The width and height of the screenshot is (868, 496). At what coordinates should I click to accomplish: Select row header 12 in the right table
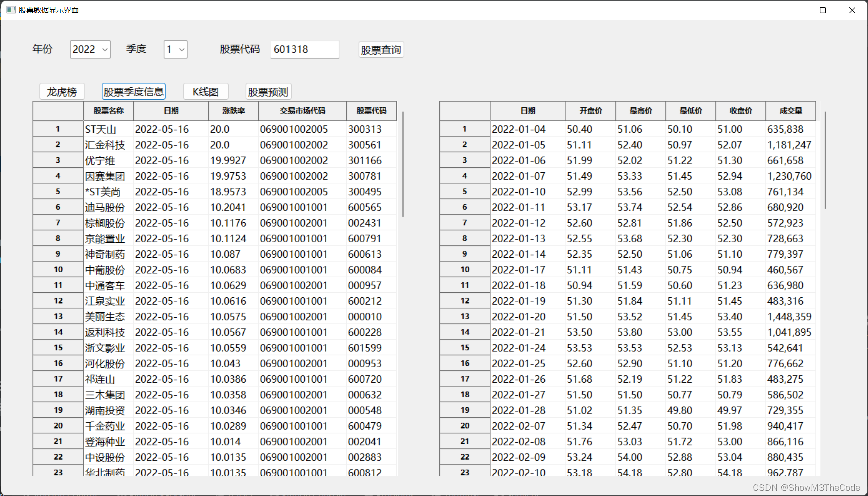[x=465, y=301]
